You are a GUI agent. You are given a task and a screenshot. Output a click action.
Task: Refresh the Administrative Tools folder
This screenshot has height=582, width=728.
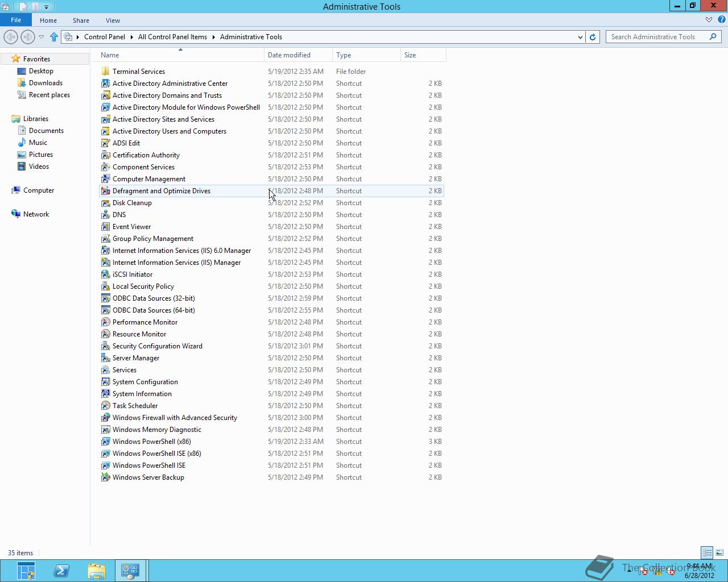coord(593,37)
